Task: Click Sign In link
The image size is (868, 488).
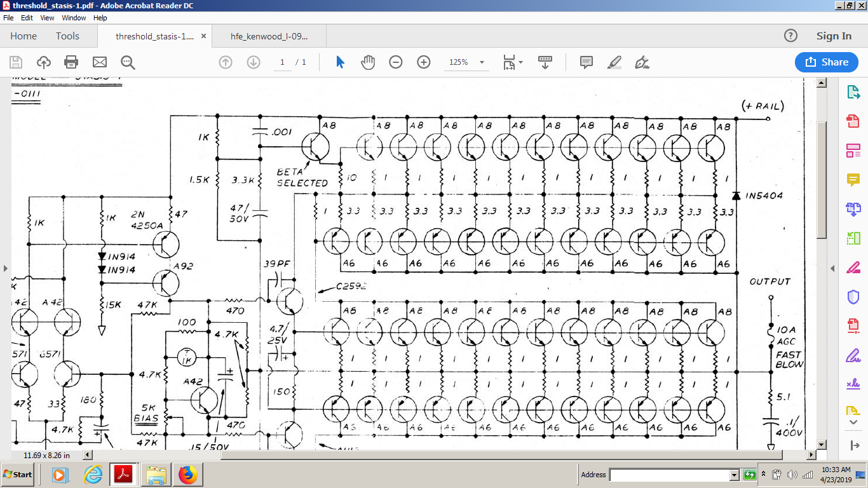Action: pyautogui.click(x=834, y=36)
